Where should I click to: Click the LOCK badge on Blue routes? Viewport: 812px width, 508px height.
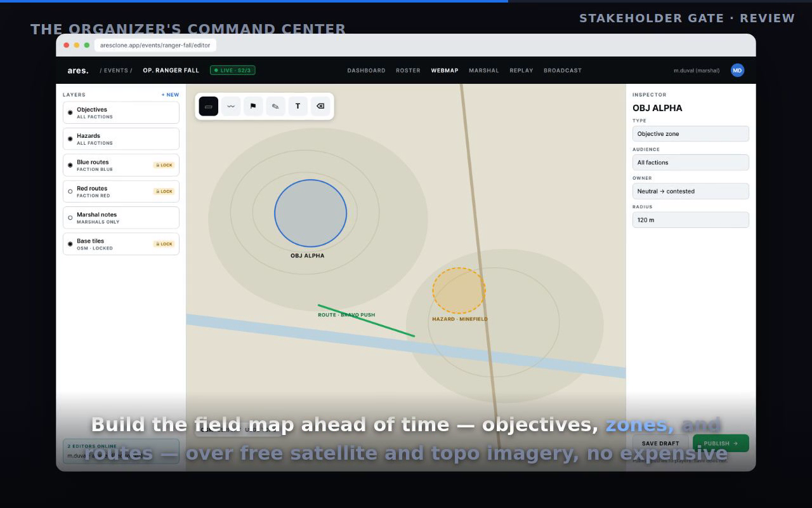[x=164, y=165]
